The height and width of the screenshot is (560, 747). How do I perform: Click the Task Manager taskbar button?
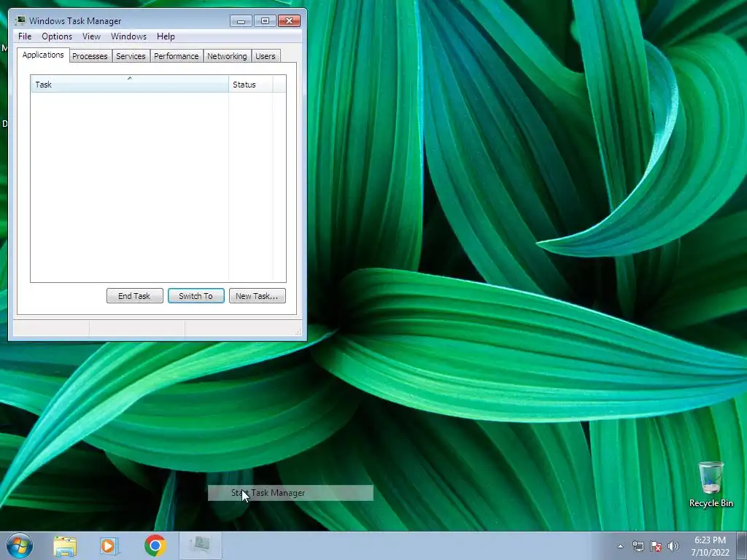201,545
